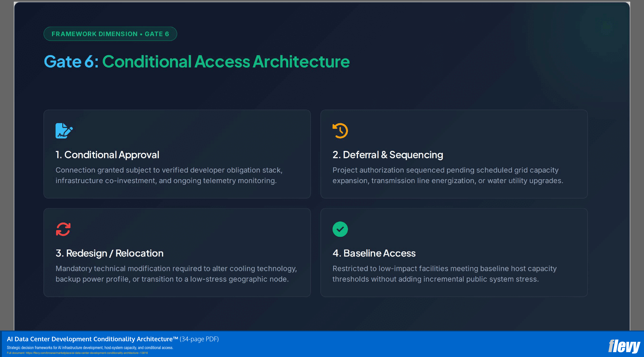Image resolution: width=644 pixels, height=357 pixels.
Task: Click the green checkmark Baseline Access icon
Action: click(x=340, y=229)
